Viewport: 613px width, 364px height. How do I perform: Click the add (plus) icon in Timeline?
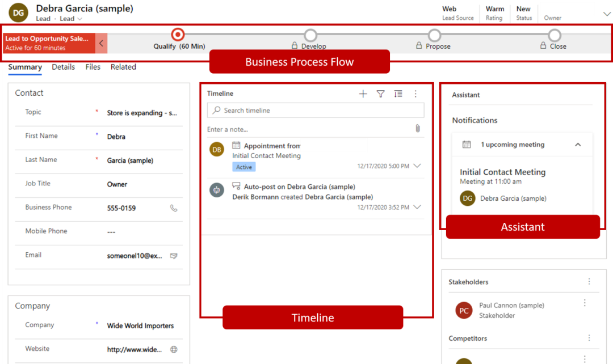pos(363,94)
